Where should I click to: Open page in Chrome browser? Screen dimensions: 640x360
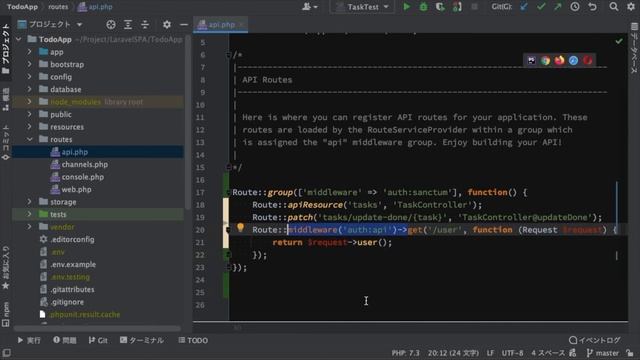(x=545, y=60)
